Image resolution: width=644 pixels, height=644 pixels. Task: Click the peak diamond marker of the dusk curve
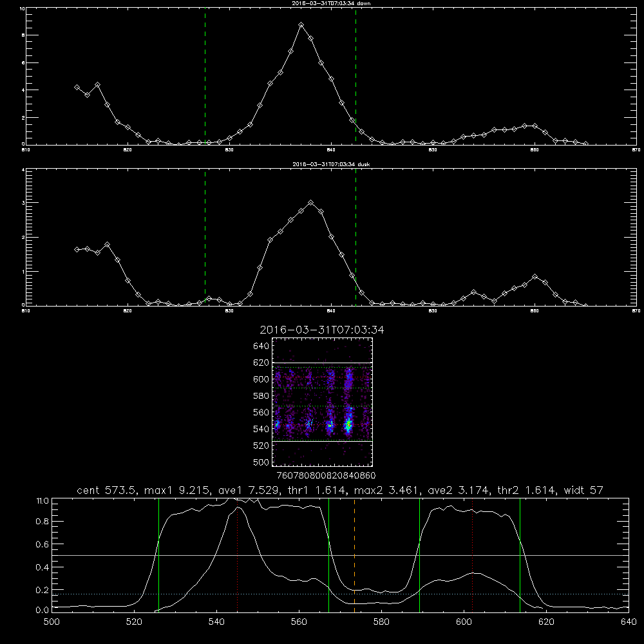(x=311, y=202)
